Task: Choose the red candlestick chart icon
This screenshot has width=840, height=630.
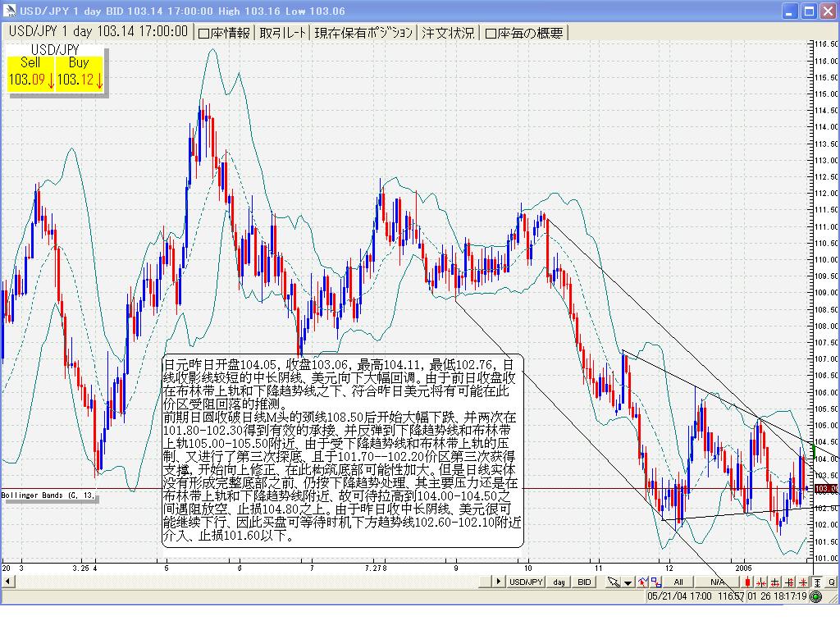Action: coord(747,582)
